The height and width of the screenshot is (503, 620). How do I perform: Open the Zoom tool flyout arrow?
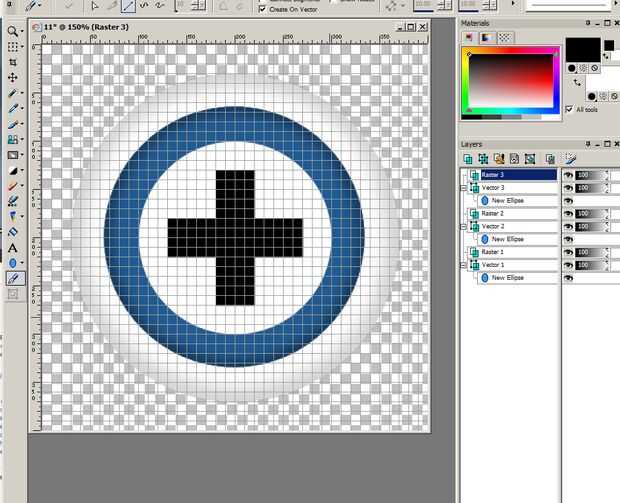tap(22, 31)
